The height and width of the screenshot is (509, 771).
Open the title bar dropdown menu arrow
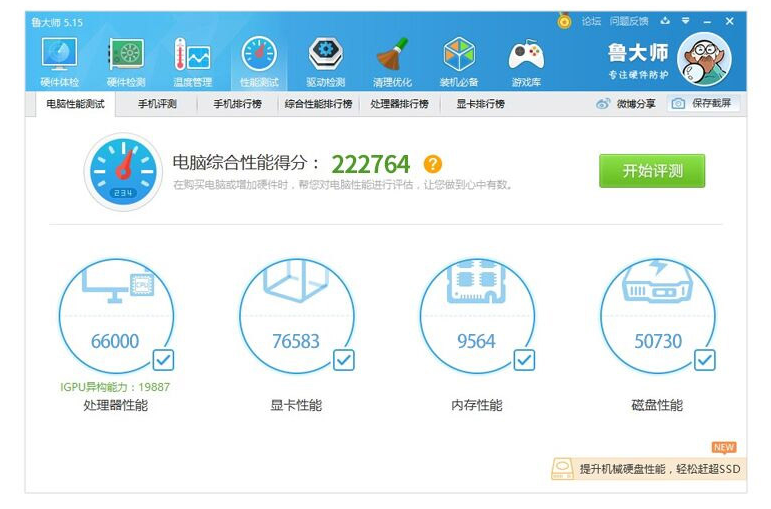(685, 20)
